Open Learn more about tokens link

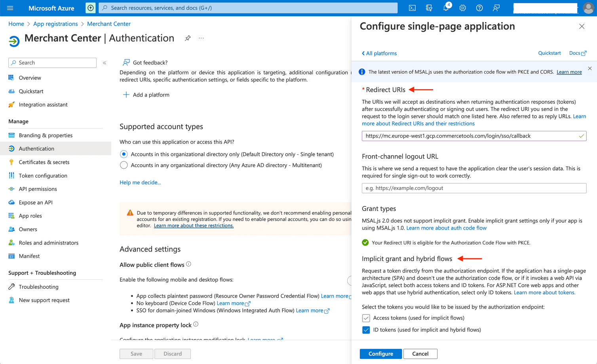tap(544, 293)
